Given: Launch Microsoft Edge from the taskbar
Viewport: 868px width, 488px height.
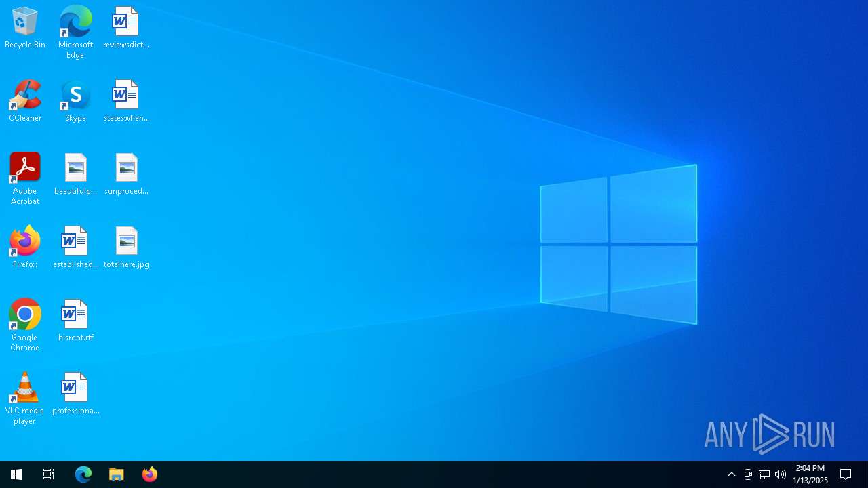Looking at the screenshot, I should click(x=83, y=474).
